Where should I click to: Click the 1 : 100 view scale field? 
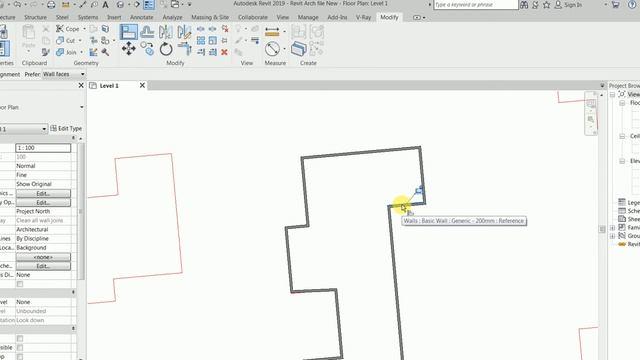click(43, 148)
